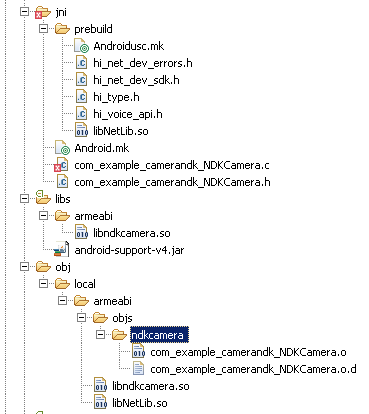The image size is (369, 414).
Task: Select com_example_camerandk_NDKCamera.h file
Action: 172,182
